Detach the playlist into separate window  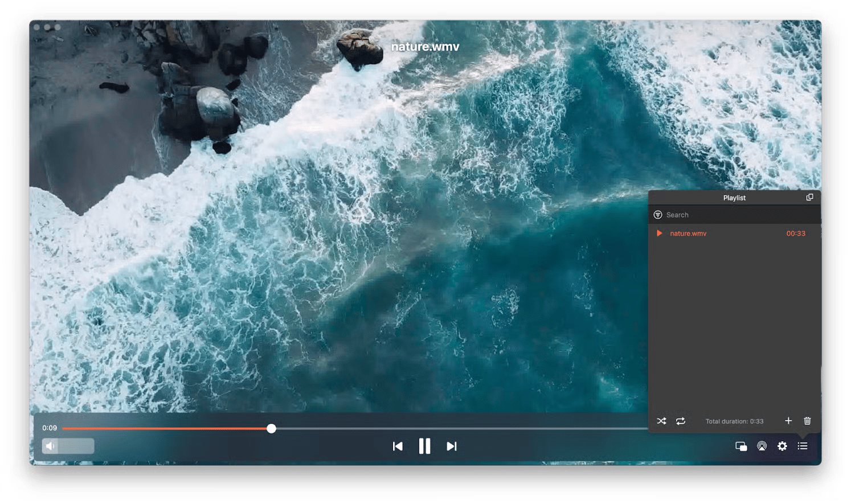809,197
